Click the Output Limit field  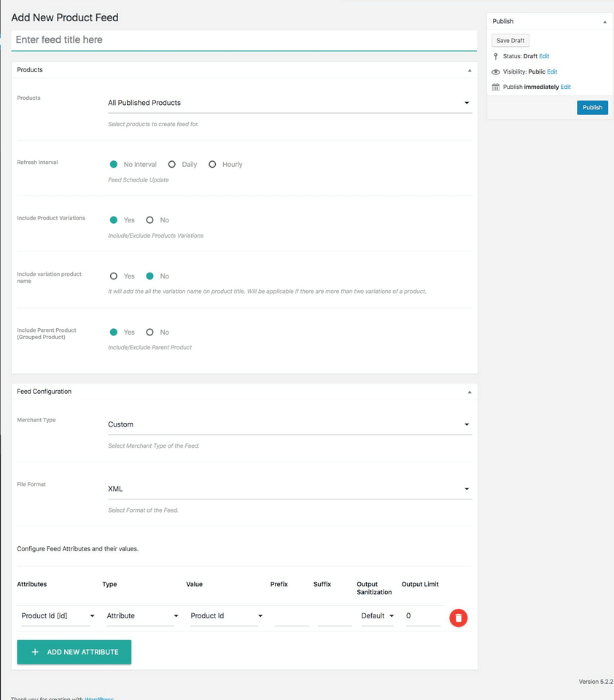tap(423, 616)
